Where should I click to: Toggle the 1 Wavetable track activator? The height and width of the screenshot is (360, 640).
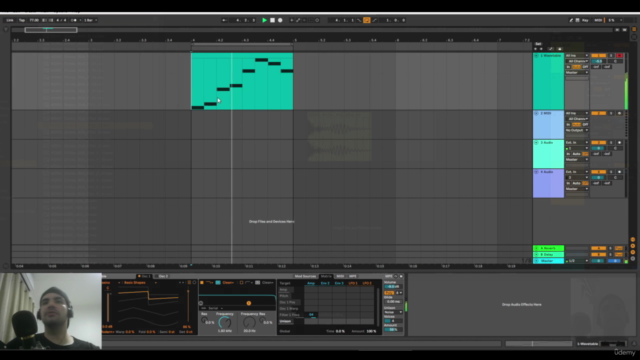click(x=599, y=56)
